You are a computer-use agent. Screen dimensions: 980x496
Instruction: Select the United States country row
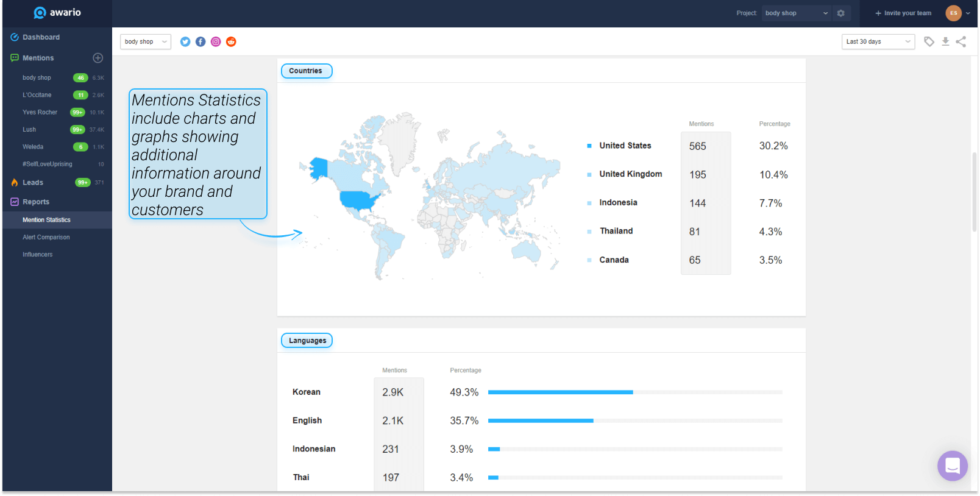point(689,146)
